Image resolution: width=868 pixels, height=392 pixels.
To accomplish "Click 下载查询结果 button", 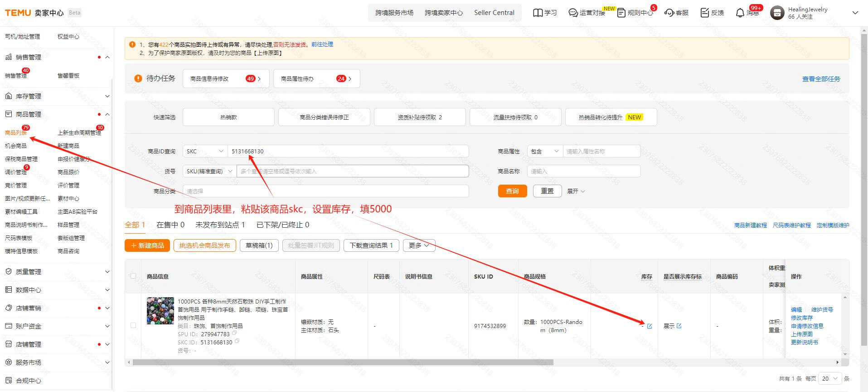I will tap(371, 245).
